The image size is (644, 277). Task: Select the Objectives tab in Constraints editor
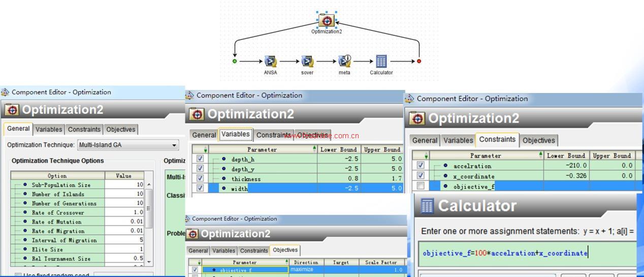[x=538, y=140]
